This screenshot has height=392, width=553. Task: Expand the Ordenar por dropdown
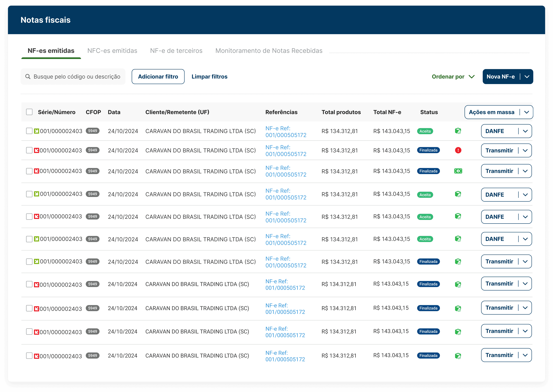[453, 77]
